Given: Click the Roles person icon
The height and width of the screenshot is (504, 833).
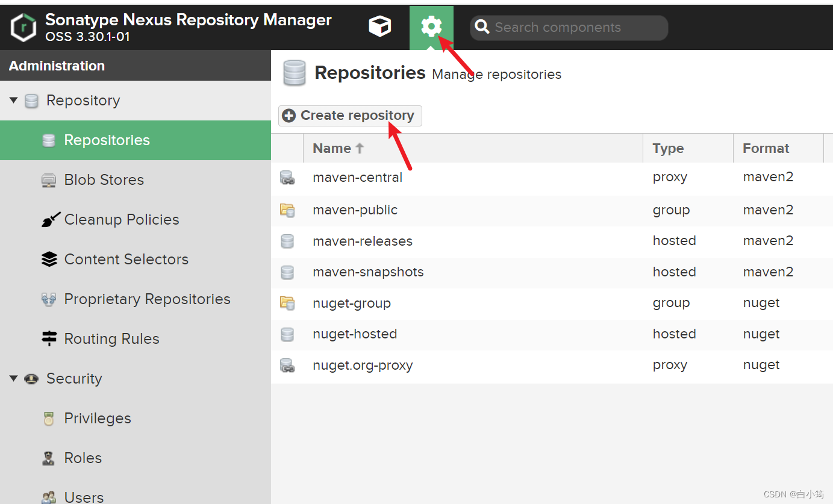Looking at the screenshot, I should [x=49, y=458].
